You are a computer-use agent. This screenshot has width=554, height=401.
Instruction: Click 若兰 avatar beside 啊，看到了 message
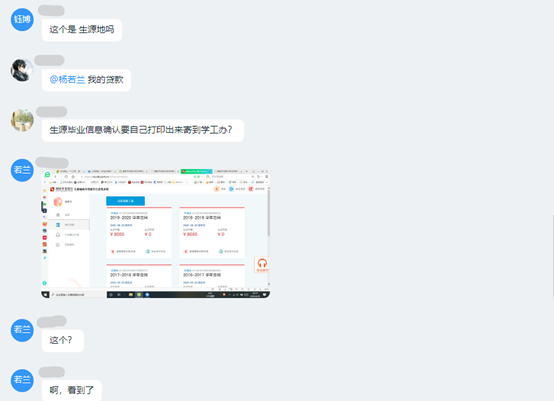[x=22, y=381]
